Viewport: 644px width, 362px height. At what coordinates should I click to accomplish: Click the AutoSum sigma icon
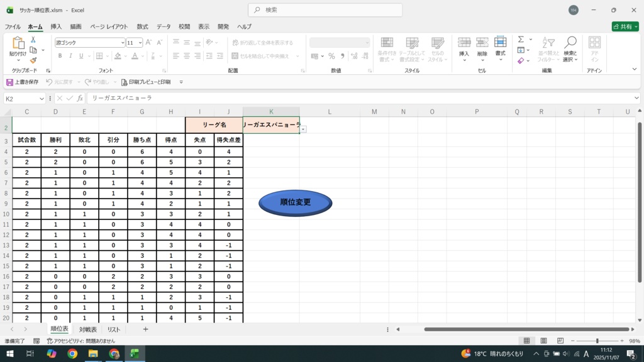click(521, 40)
